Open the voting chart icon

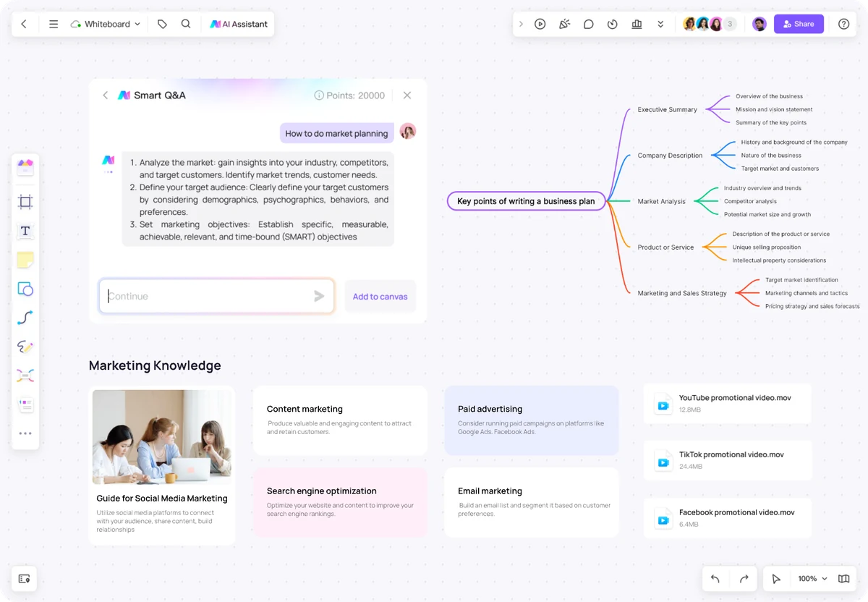637,24
